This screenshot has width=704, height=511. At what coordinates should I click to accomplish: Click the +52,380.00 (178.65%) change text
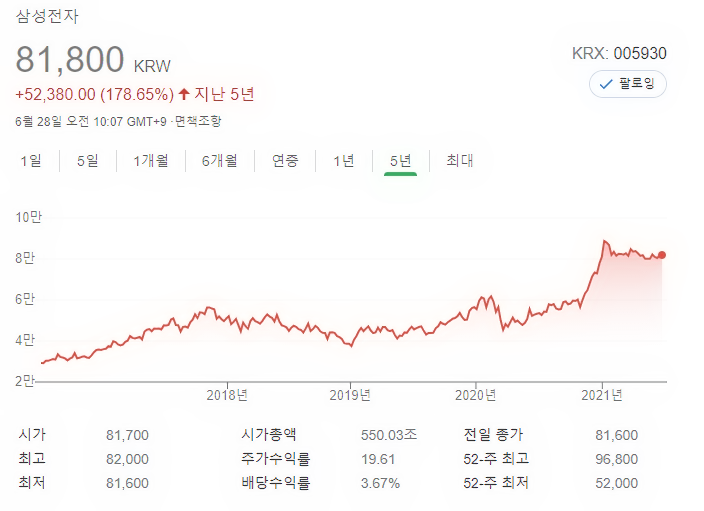point(94,94)
